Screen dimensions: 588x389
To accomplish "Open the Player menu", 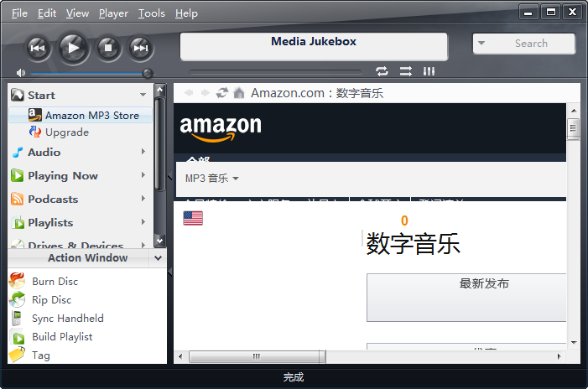I will coord(113,13).
